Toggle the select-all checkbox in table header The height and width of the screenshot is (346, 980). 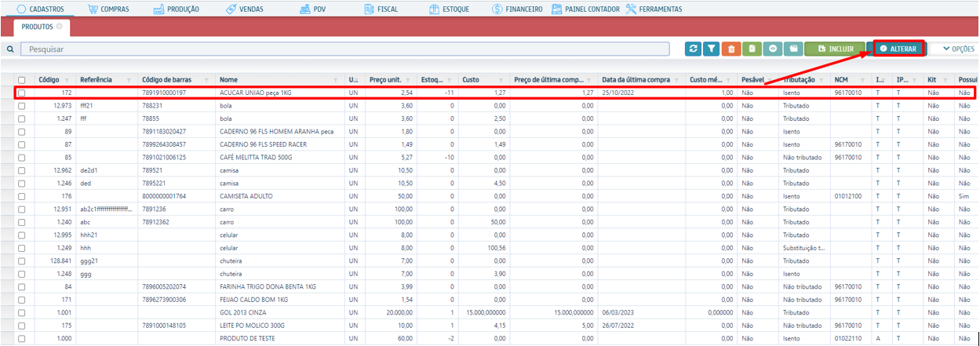[x=22, y=80]
